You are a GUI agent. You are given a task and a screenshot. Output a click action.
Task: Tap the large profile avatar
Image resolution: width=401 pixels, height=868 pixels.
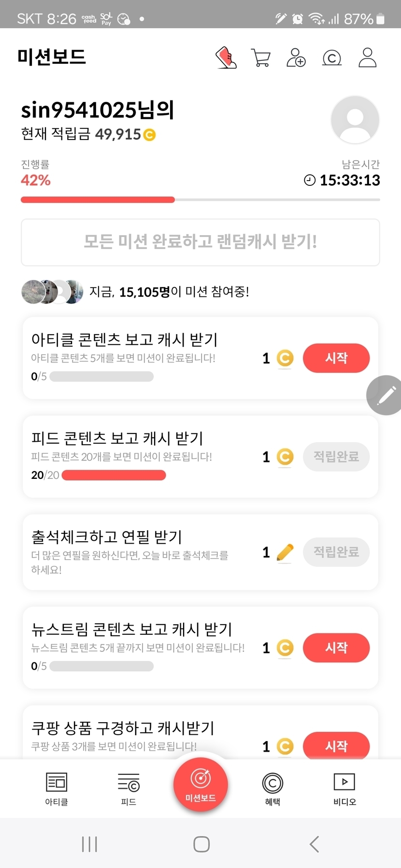point(355,120)
